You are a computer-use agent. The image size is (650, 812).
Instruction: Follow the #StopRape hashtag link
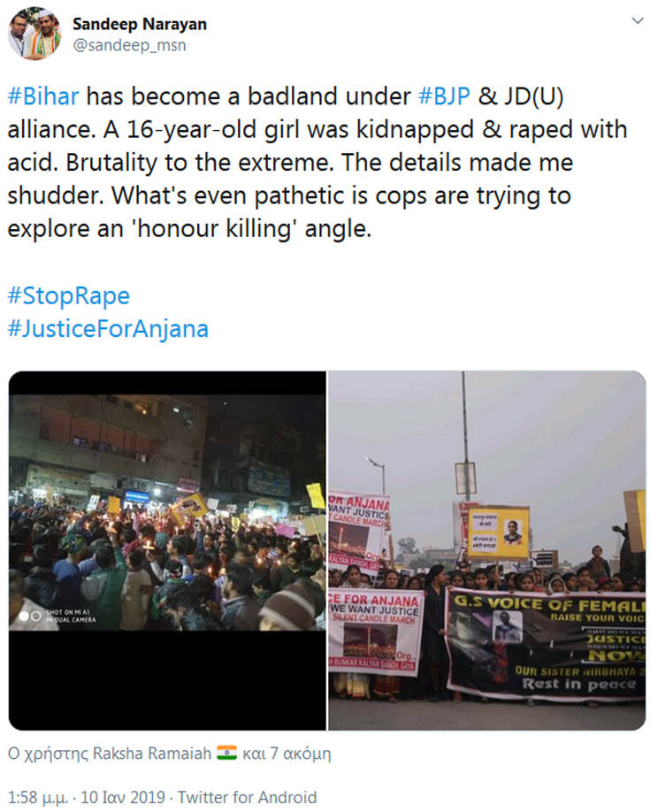coord(68,296)
